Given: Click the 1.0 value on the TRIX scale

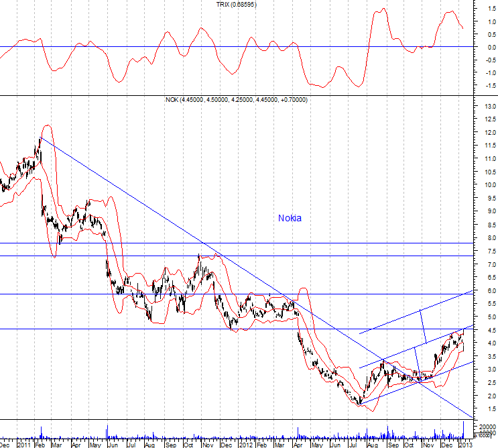Looking at the screenshot, I should click(492, 22).
